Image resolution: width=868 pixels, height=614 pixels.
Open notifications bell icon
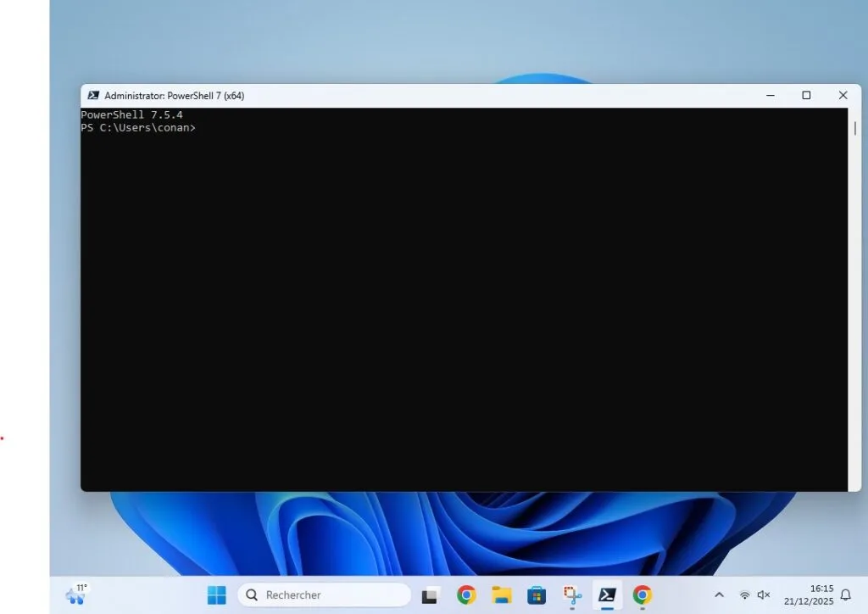pyautogui.click(x=846, y=595)
